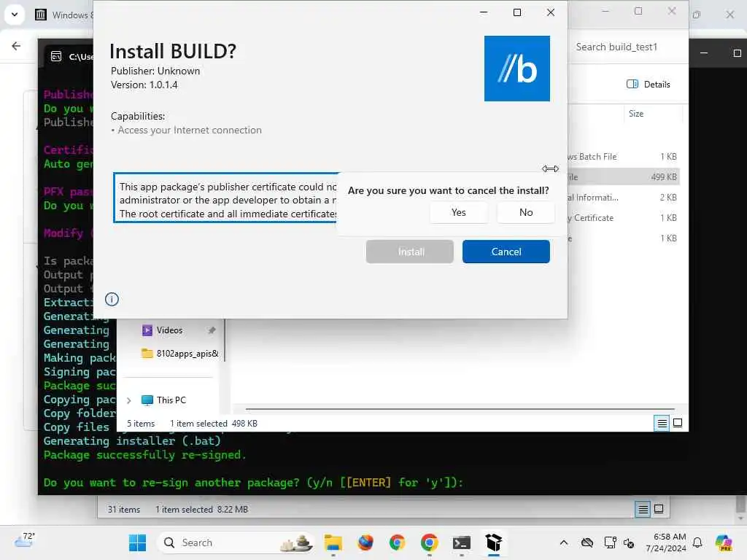Viewport: 747px width, 560px height.
Task: Open the network display tray icon
Action: tap(610, 542)
